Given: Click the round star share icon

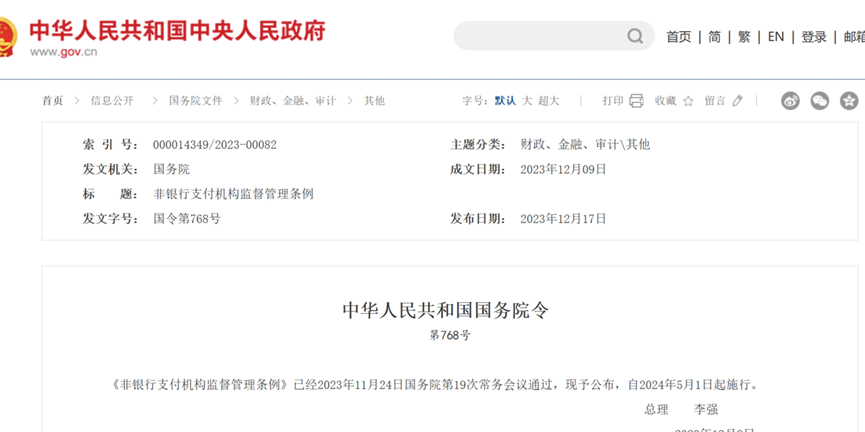Looking at the screenshot, I should click(x=849, y=100).
